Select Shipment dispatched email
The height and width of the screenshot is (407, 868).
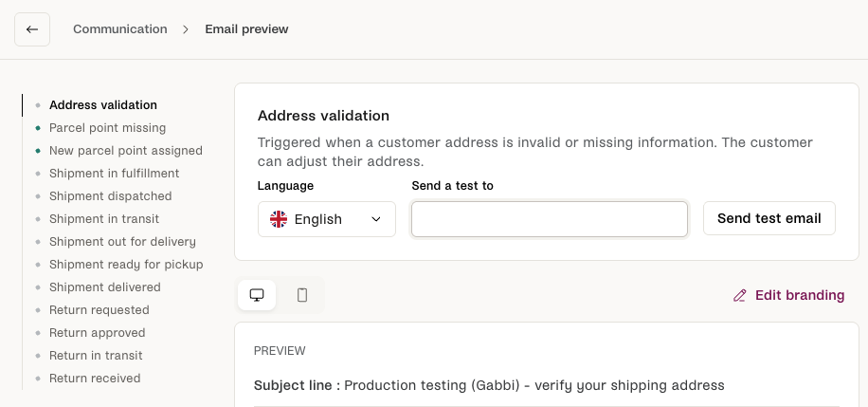click(x=110, y=196)
